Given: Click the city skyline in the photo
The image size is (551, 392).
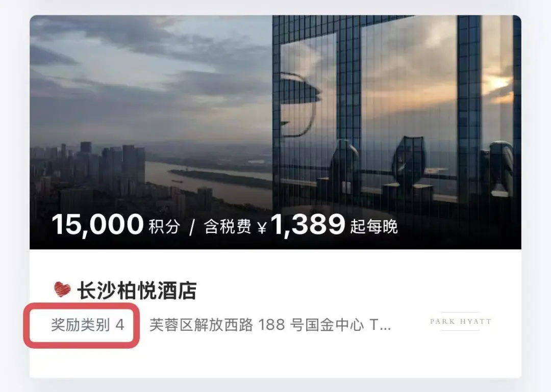Looking at the screenshot, I should pos(88,169).
